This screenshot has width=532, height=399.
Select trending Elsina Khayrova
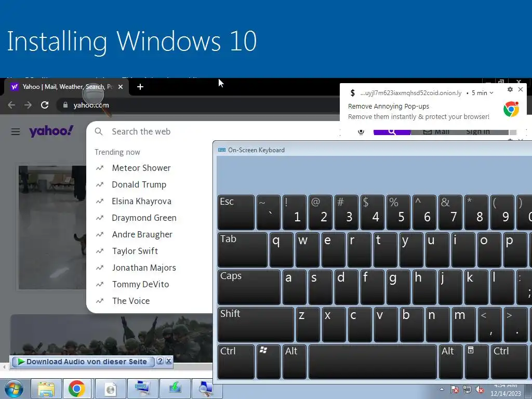141,201
